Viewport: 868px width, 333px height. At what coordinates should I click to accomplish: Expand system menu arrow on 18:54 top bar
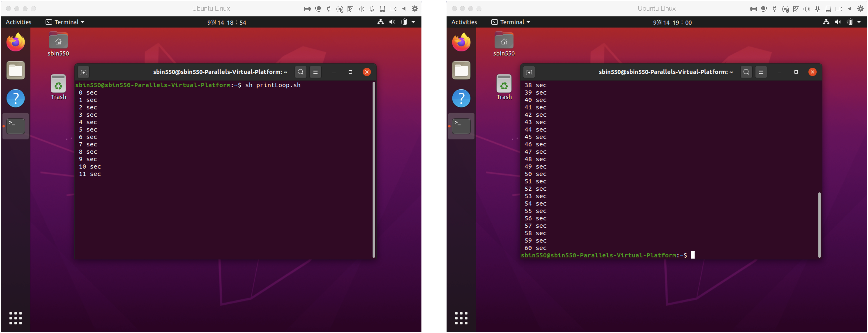pyautogui.click(x=413, y=22)
